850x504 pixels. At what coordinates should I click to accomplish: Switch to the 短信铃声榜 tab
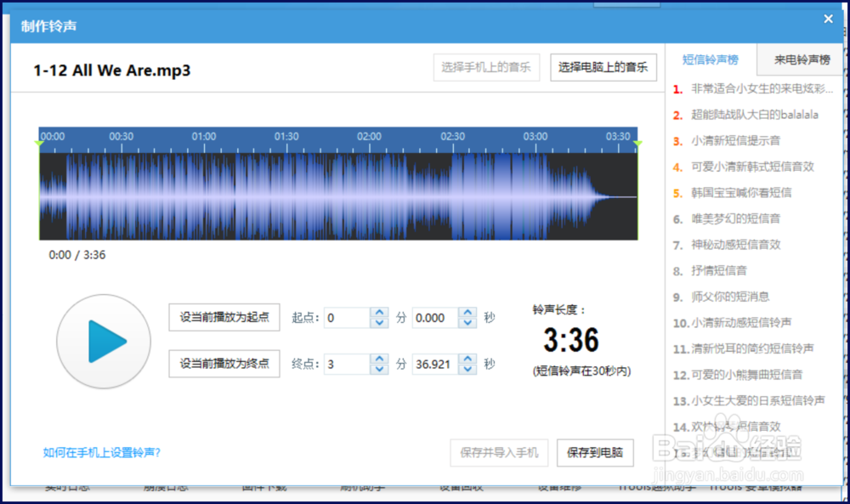coord(711,59)
